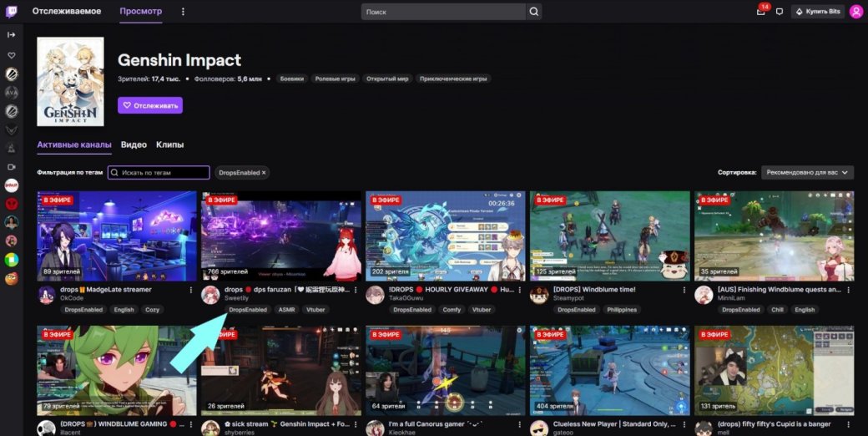
Task: Open options for dps faruzan stream card
Action: [x=356, y=290]
